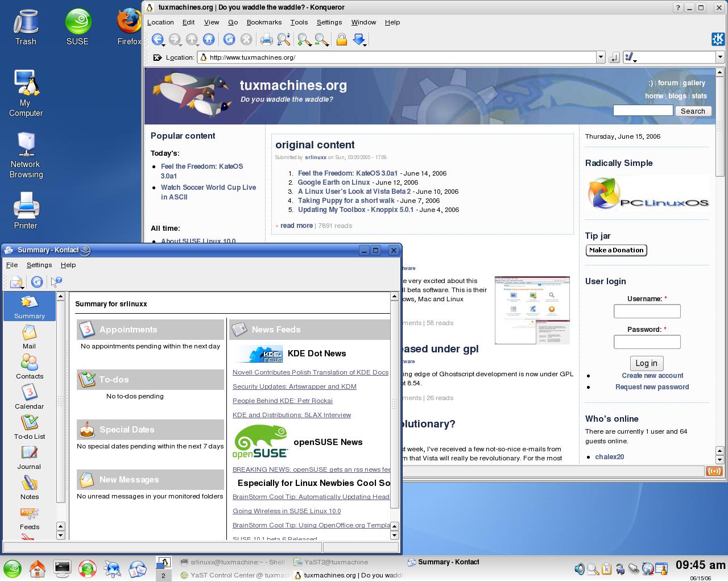The width and height of the screenshot is (728, 582).
Task: Click the clock showing 09:45 am
Action: [700, 565]
